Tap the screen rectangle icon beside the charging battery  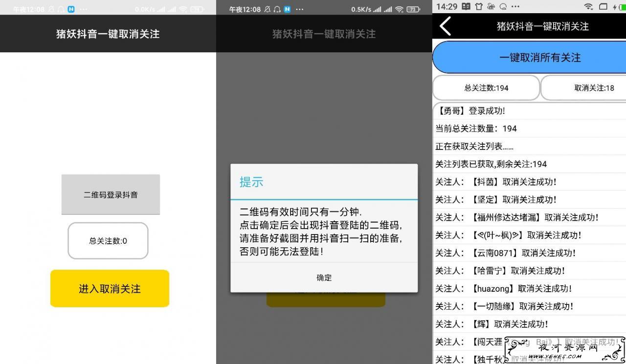click(x=603, y=7)
